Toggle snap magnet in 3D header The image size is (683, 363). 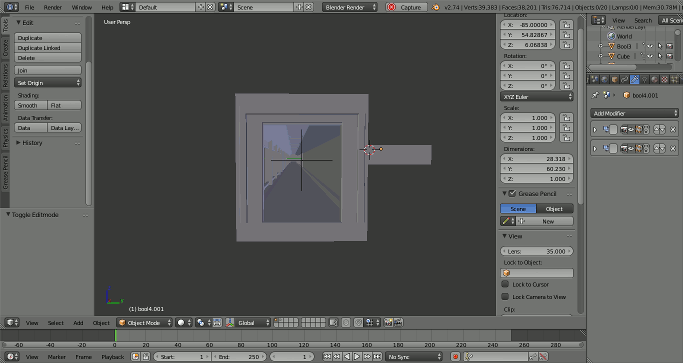tap(358, 323)
